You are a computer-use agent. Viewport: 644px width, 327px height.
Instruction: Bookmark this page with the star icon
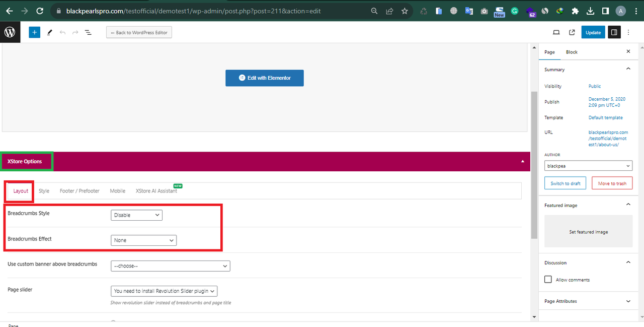tap(405, 11)
